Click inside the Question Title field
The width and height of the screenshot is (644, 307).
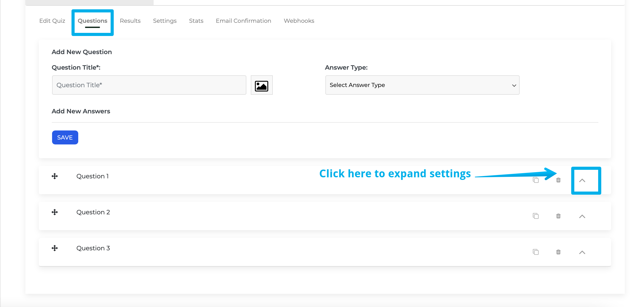point(149,85)
